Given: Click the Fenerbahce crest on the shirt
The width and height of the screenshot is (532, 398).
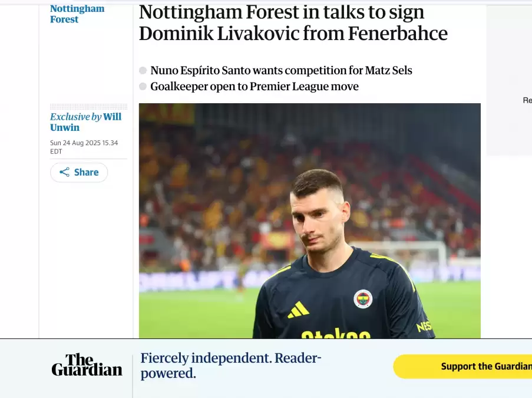Looking at the screenshot, I should [x=363, y=299].
